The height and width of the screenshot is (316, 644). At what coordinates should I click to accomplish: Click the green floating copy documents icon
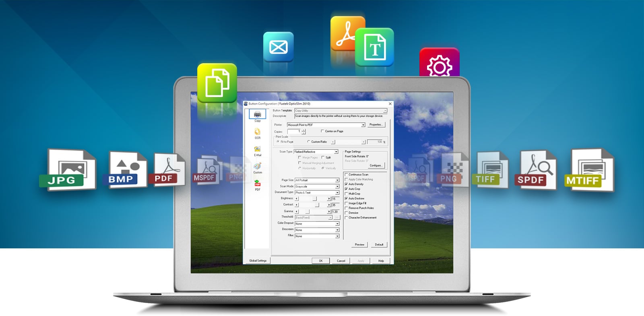(217, 83)
